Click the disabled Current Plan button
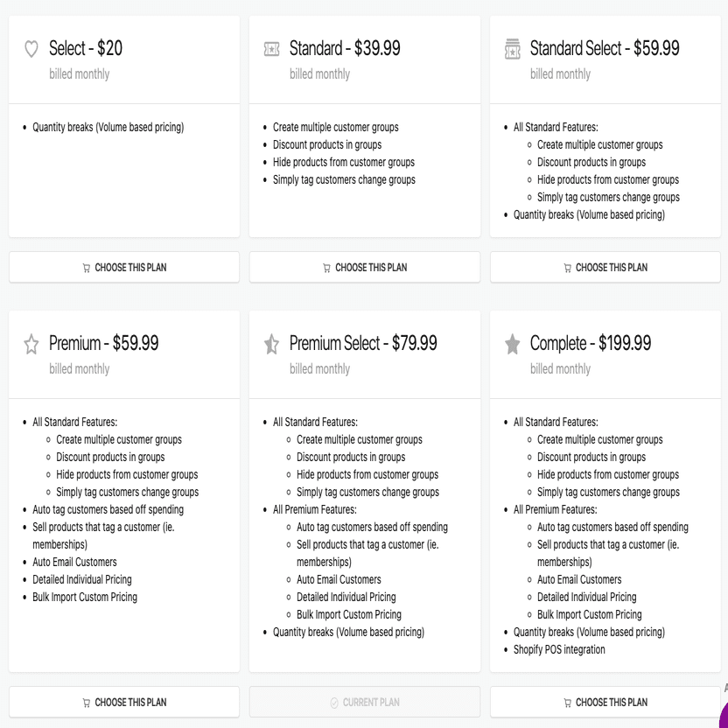The image size is (728, 728). (x=365, y=703)
